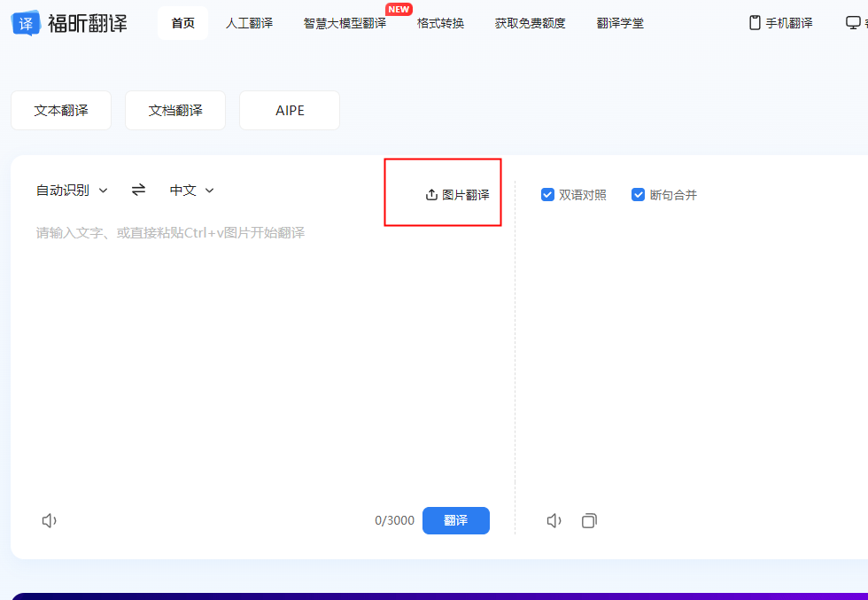868x600 pixels.
Task: Go to the 首页 tab
Action: [182, 23]
